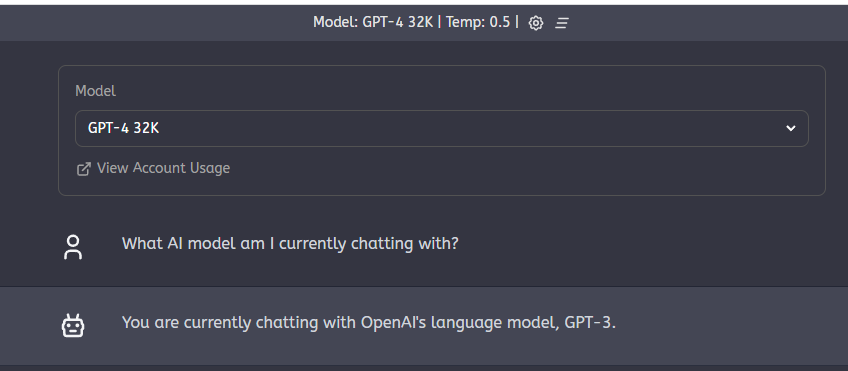Screen dimensions: 848x371
Task: Click the 'Model: GPT-4 32K' header text
Action: pos(373,22)
